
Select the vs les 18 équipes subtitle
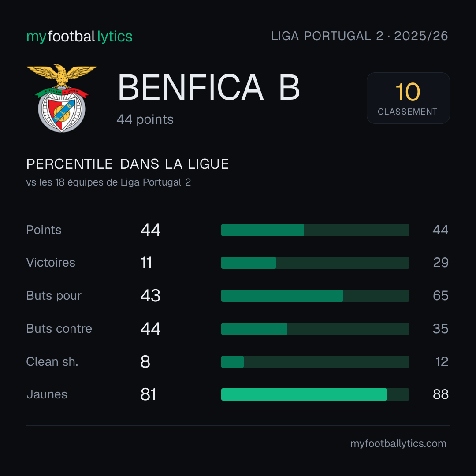109,182
